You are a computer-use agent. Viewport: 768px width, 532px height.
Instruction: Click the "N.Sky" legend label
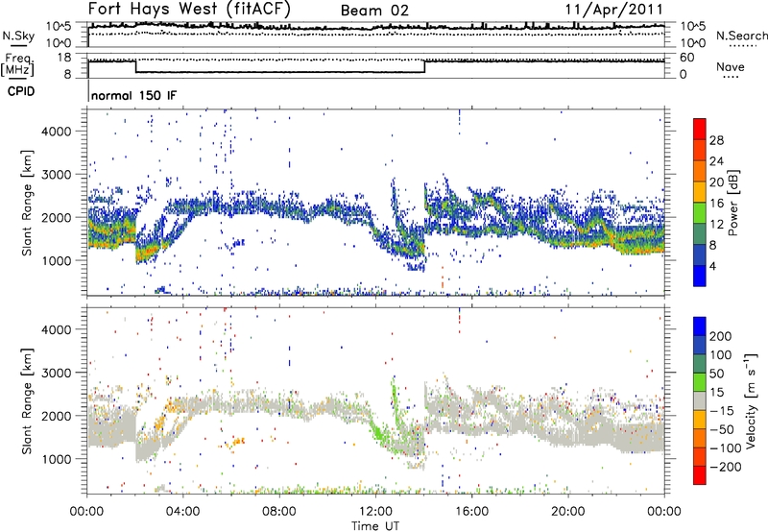point(18,36)
